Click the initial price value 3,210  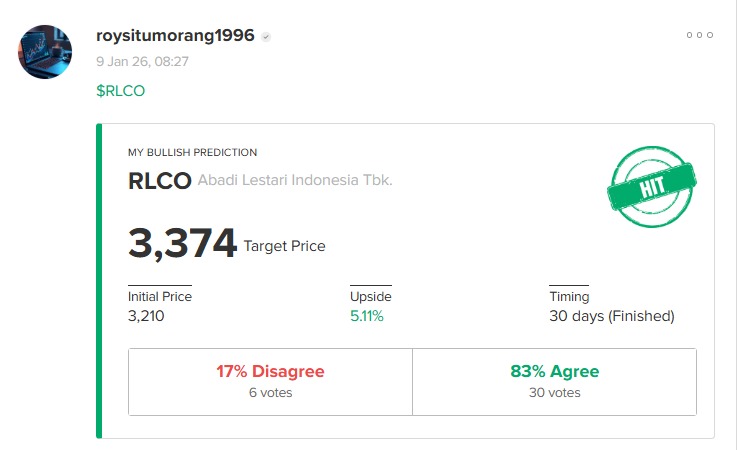click(146, 316)
